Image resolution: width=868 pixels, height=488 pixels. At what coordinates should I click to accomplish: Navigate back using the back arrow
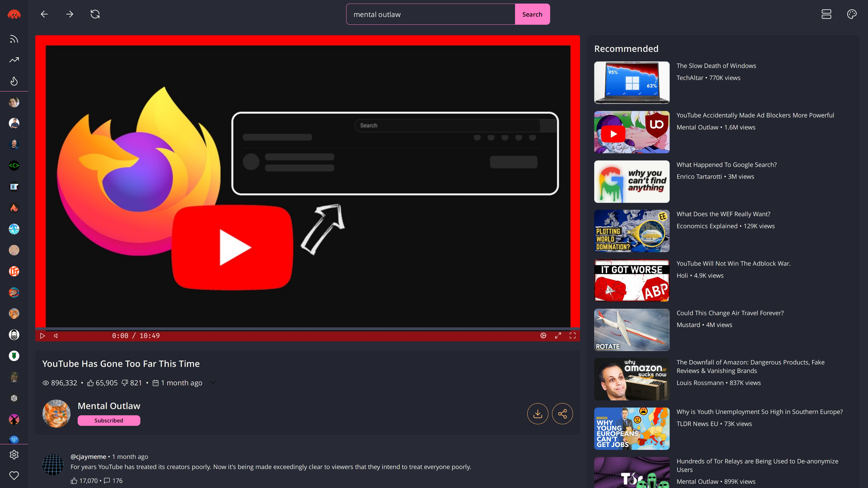click(x=44, y=14)
